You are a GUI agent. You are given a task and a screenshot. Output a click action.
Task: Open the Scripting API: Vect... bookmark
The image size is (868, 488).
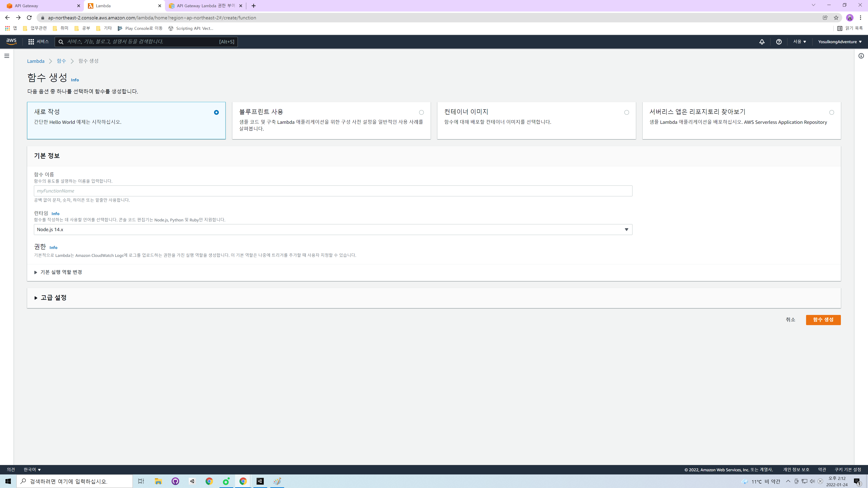pos(191,28)
